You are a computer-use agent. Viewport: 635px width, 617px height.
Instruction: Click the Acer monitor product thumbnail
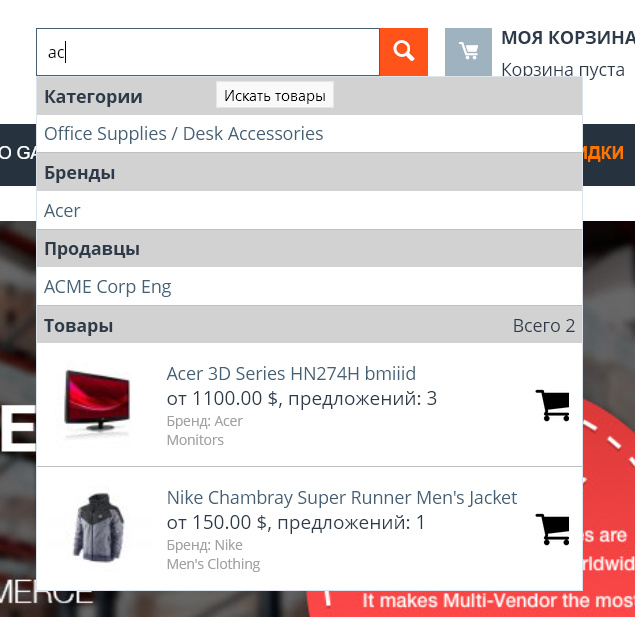(97, 405)
